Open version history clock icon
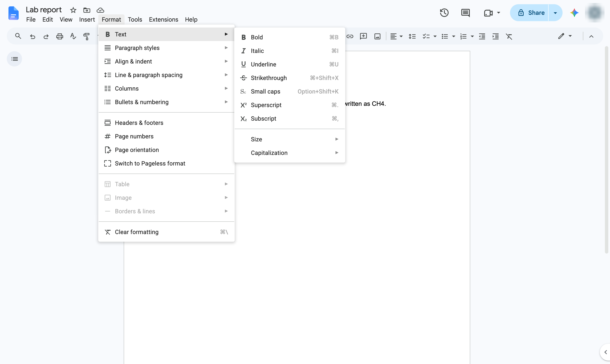Image resolution: width=610 pixels, height=364 pixels. coord(444,13)
